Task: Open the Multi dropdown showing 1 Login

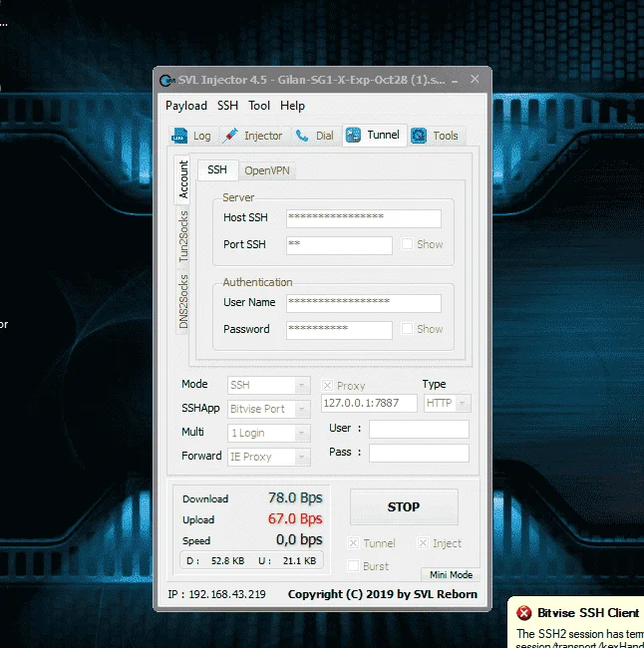Action: tap(269, 433)
